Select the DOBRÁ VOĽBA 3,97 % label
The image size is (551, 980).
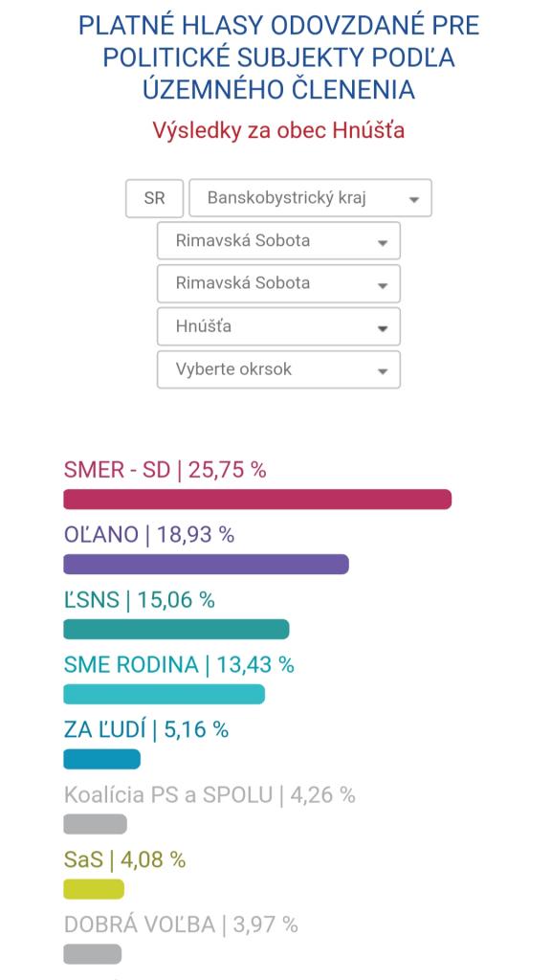[181, 925]
